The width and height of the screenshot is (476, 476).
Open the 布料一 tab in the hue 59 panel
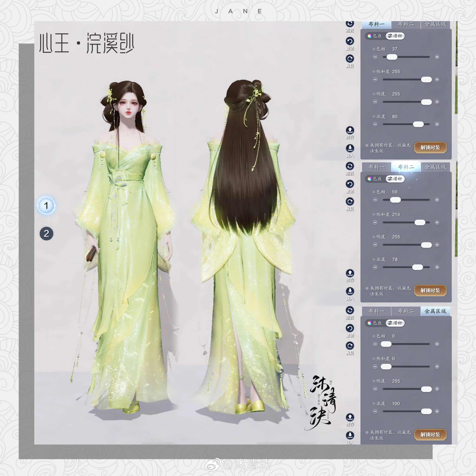pyautogui.click(x=377, y=167)
